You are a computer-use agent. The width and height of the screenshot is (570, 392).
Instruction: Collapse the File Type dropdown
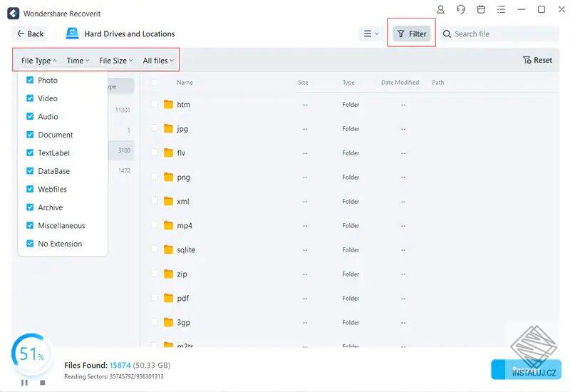[39, 61]
